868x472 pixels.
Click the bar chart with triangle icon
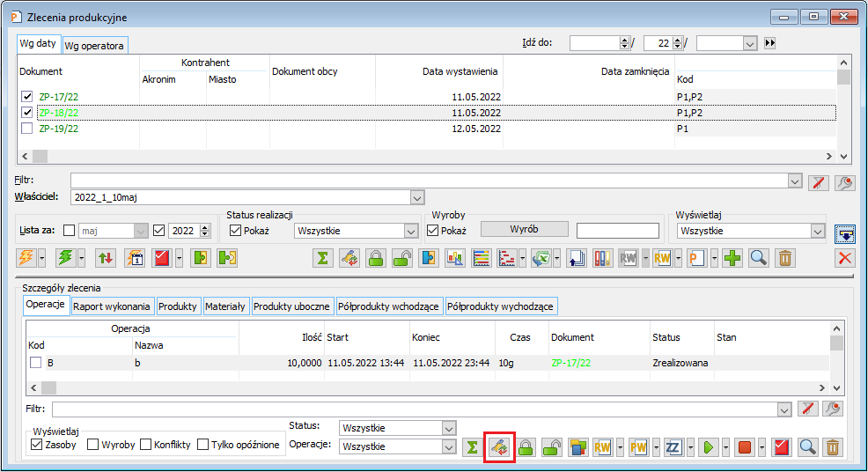click(455, 258)
